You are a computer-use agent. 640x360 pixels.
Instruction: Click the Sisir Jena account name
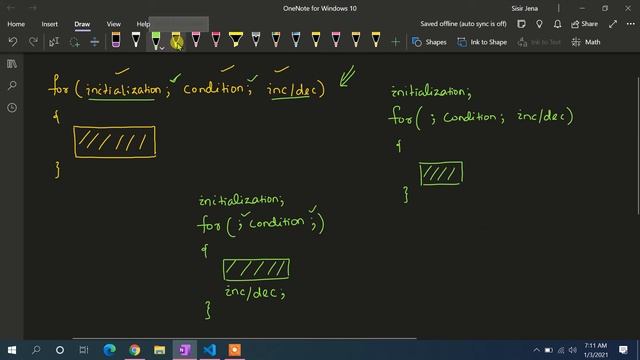pyautogui.click(x=524, y=8)
